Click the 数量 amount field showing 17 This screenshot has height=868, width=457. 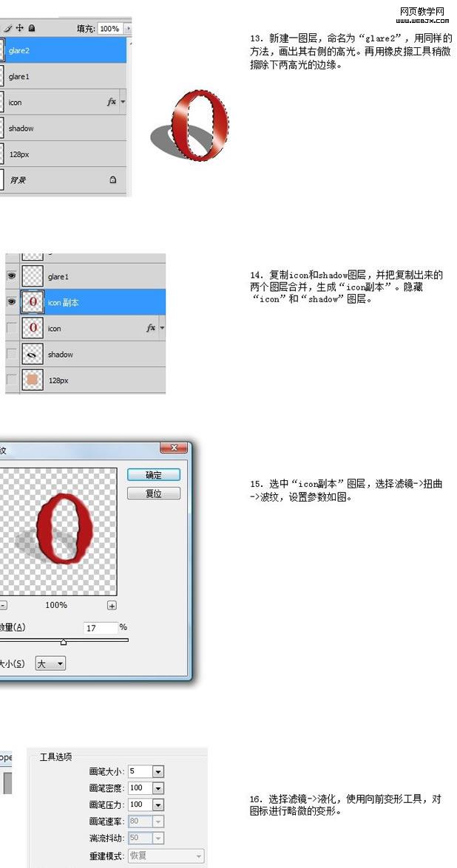pyautogui.click(x=101, y=629)
